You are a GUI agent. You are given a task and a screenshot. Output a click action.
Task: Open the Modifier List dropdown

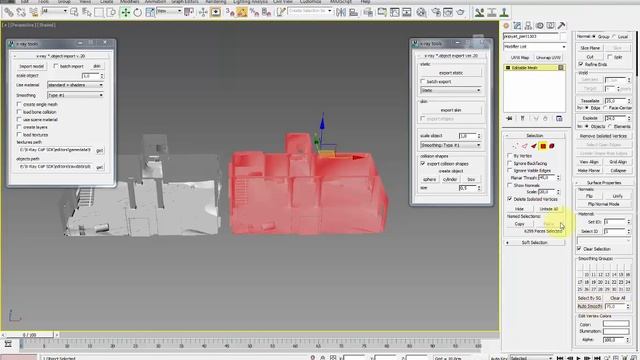535,47
